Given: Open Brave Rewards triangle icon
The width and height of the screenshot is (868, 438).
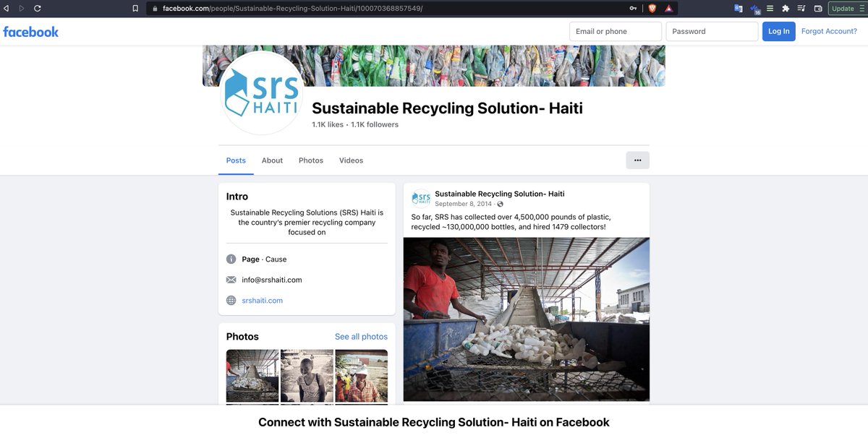Looking at the screenshot, I should pyautogui.click(x=669, y=8).
